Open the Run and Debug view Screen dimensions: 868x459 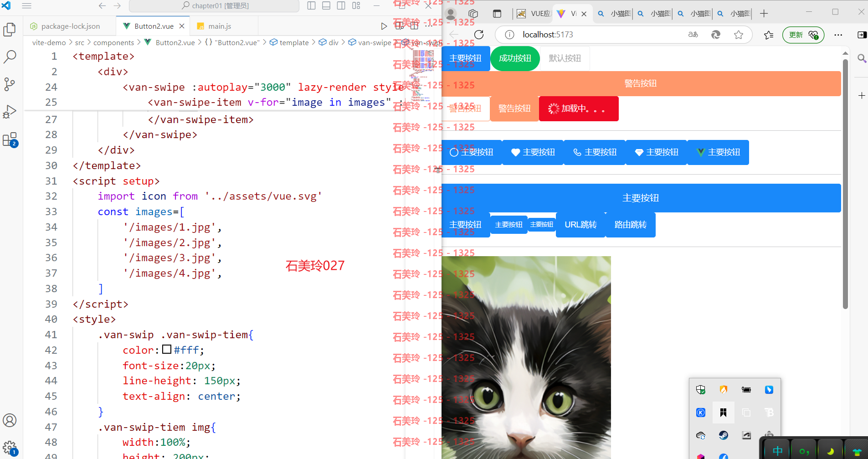(10, 112)
